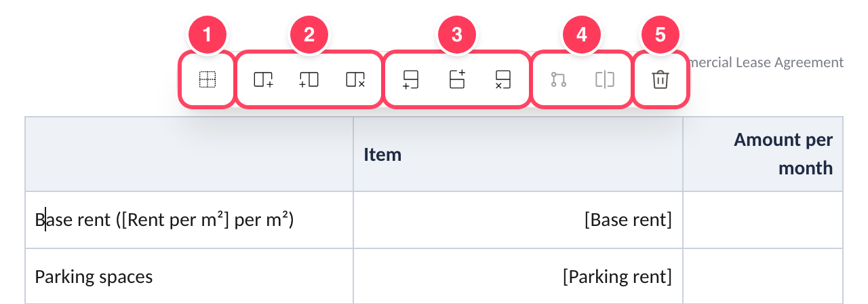
Task: Insert row above icon
Action: pos(457,79)
